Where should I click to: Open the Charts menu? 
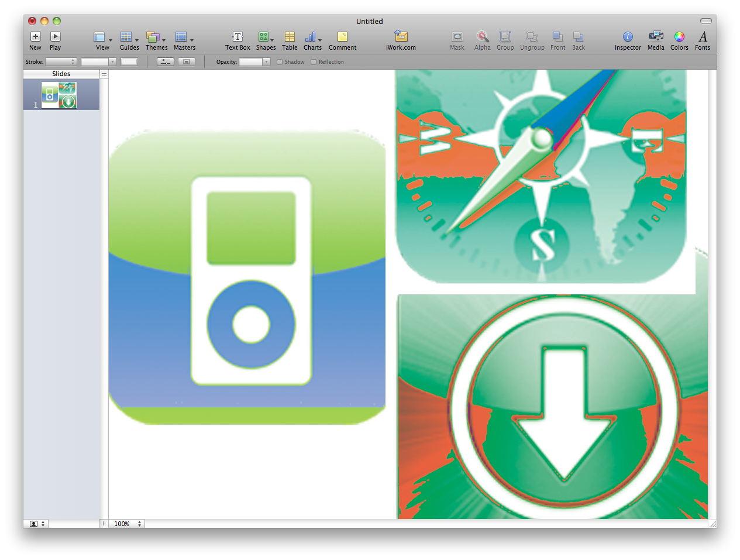tap(312, 40)
